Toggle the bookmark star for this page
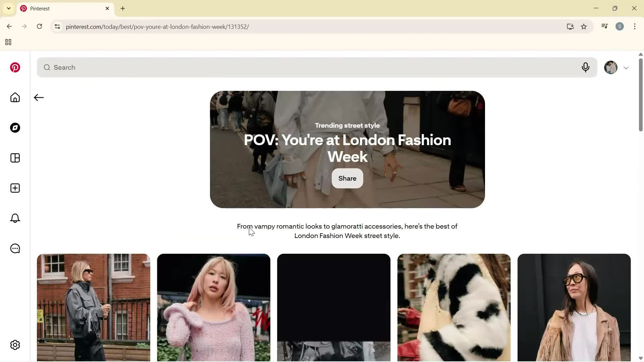Screen dimensions: 644x362 tap(584, 26)
